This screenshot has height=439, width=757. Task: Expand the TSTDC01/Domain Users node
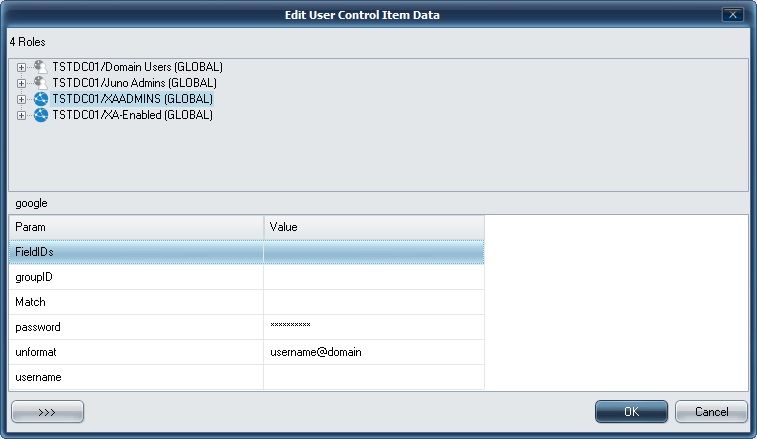pyautogui.click(x=21, y=67)
